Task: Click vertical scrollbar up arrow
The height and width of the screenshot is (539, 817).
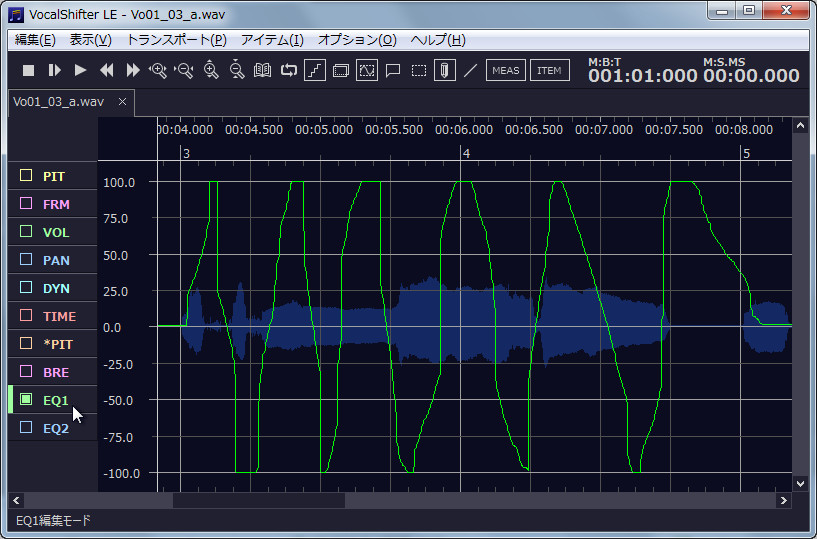Action: click(800, 126)
